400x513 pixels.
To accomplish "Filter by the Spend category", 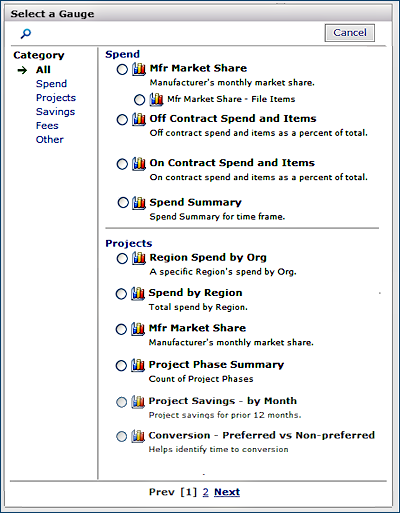I will [x=51, y=84].
